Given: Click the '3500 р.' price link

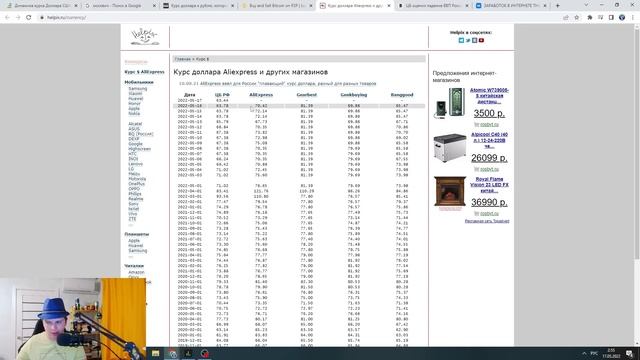Looking at the screenshot, I should (489, 113).
